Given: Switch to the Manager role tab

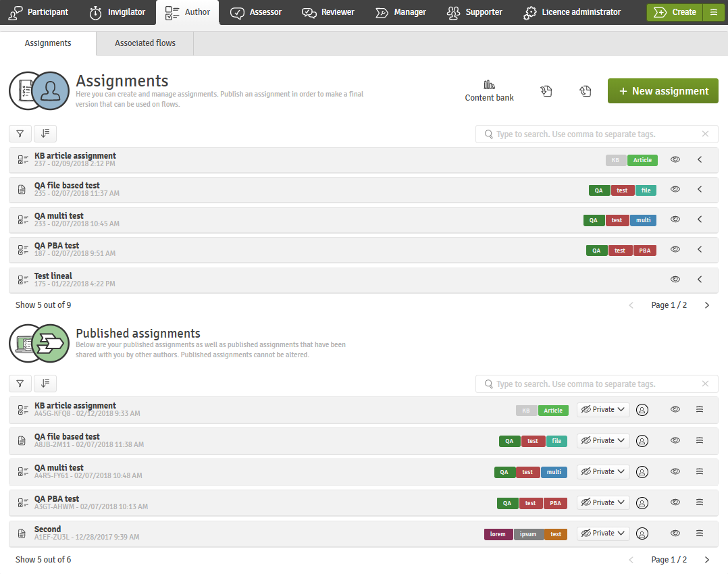Looking at the screenshot, I should point(400,12).
